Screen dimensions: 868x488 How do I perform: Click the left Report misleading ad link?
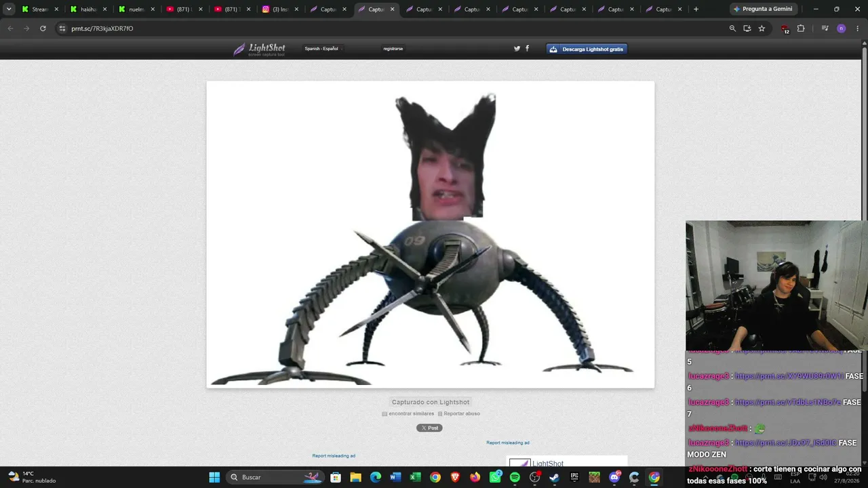(334, 455)
